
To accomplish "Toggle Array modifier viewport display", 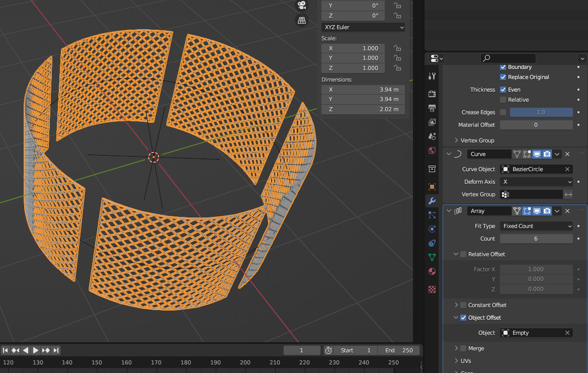I will (x=537, y=211).
